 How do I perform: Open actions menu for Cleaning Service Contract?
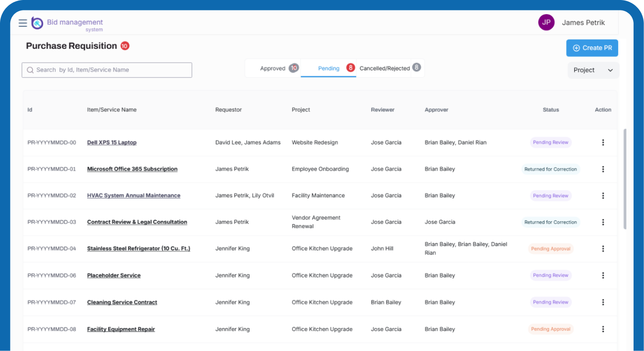(603, 302)
